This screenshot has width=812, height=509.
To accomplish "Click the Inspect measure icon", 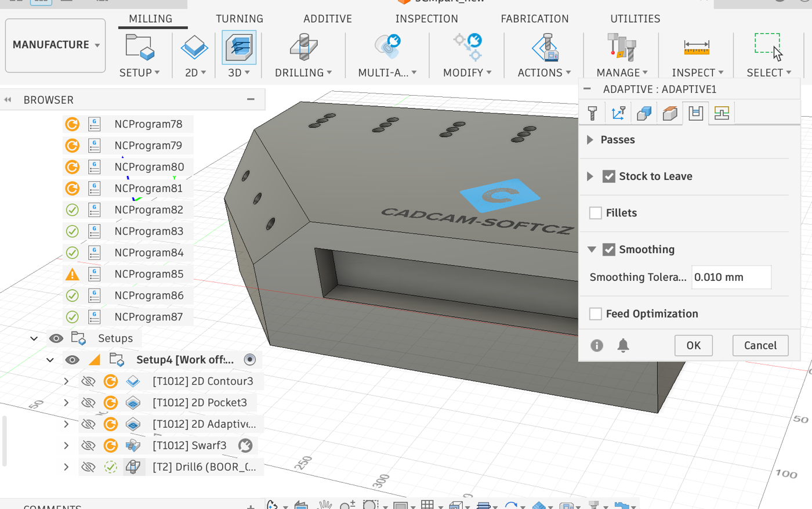I will pyautogui.click(x=697, y=48).
